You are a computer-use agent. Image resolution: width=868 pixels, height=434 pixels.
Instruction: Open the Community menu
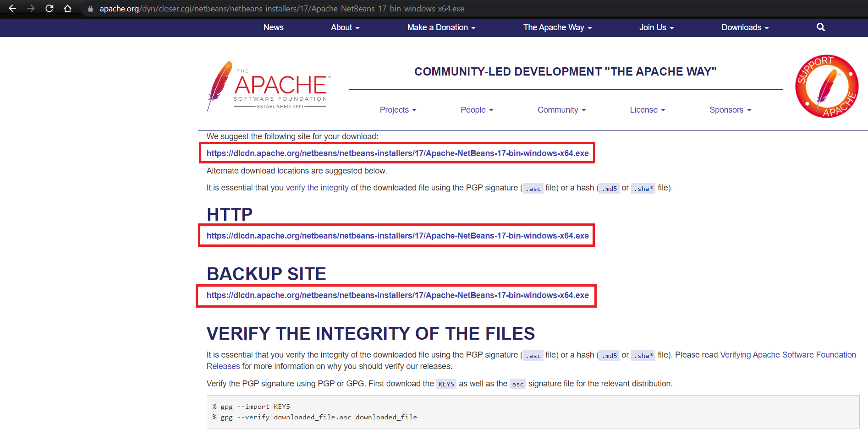561,110
